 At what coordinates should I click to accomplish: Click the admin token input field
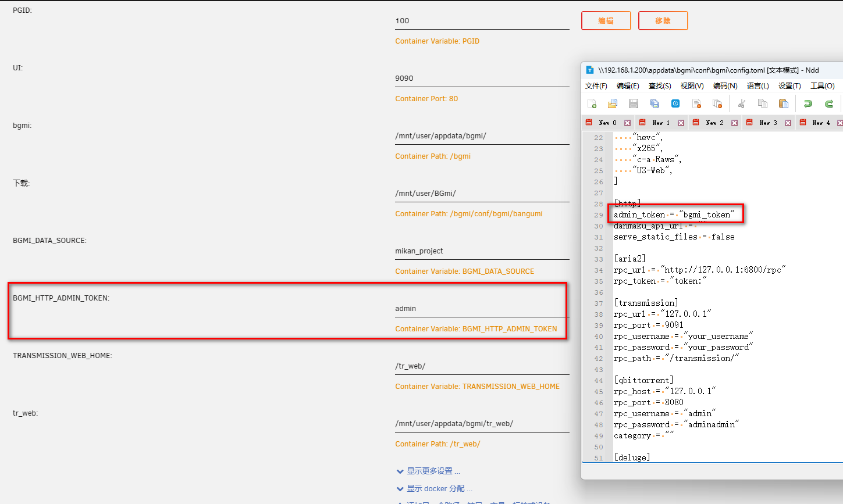tap(482, 308)
